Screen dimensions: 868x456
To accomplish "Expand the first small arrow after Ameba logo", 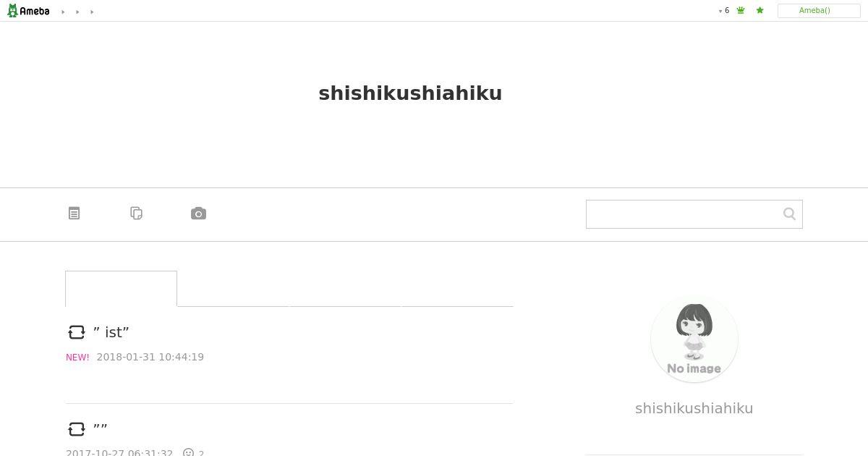I will pyautogui.click(x=63, y=12).
